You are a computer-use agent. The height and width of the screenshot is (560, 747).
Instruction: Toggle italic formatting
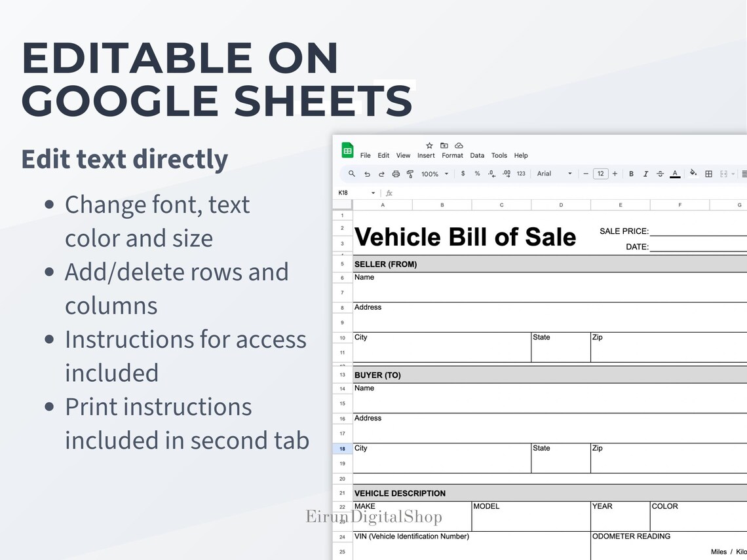(x=645, y=174)
